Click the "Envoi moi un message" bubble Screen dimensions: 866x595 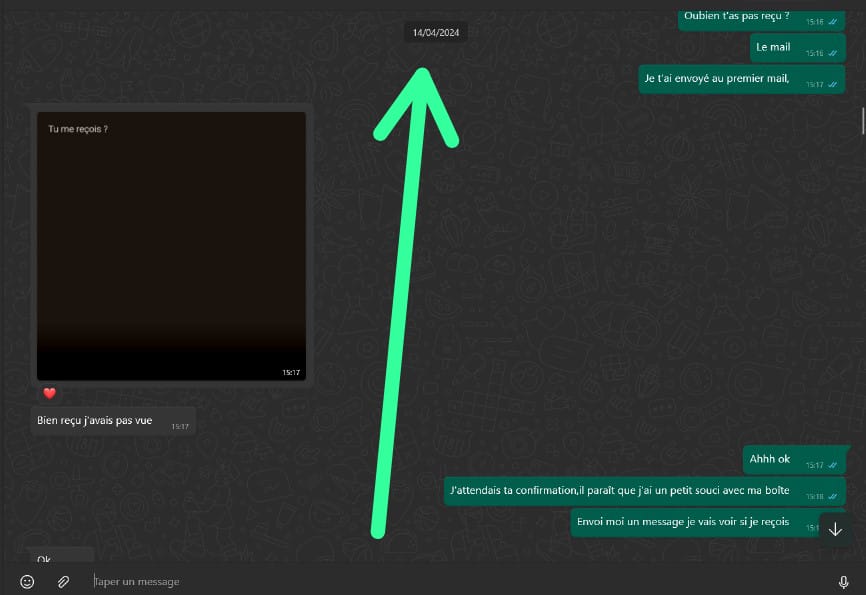click(x=683, y=522)
